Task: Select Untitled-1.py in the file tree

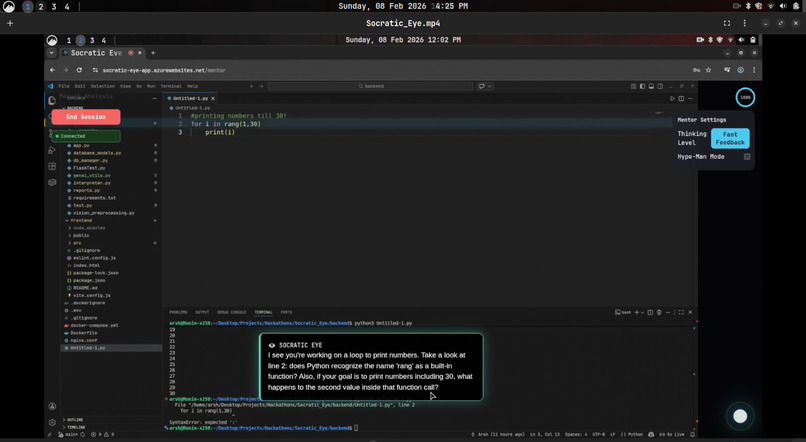Action: coord(111,348)
